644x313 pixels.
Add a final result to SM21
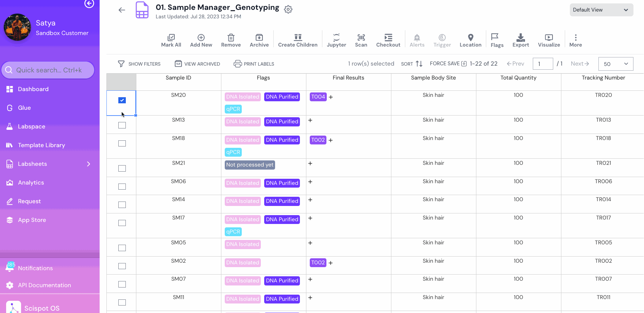point(310,163)
